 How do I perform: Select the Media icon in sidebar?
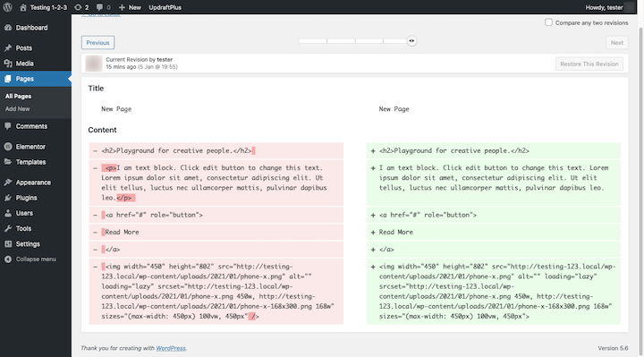(8, 64)
